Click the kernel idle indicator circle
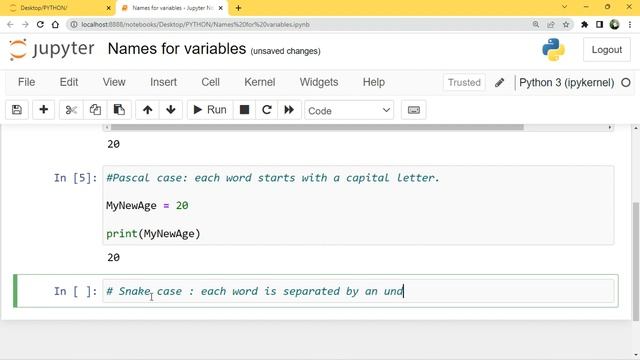This screenshot has height=360, width=640. (626, 82)
